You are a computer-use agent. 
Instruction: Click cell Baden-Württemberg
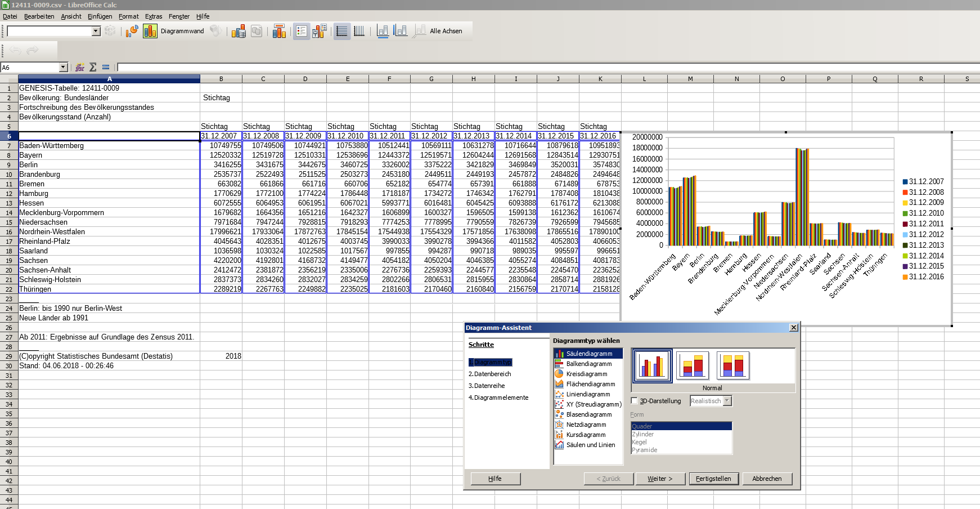coord(109,146)
